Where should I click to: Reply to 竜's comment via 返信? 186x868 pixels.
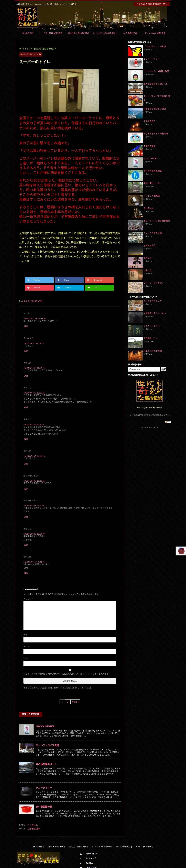[26, 326]
